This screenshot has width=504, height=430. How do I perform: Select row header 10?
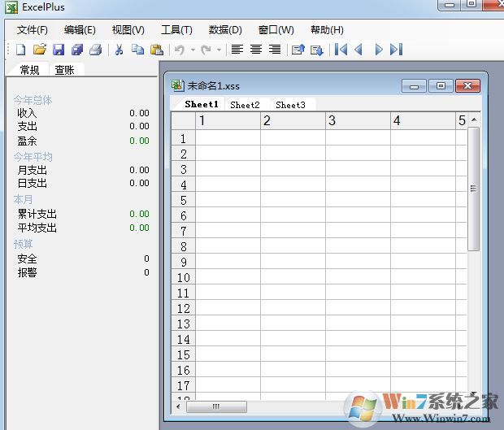coord(183,277)
